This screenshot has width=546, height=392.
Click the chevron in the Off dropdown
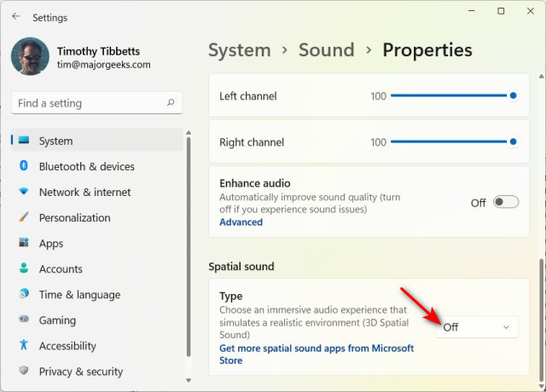506,327
